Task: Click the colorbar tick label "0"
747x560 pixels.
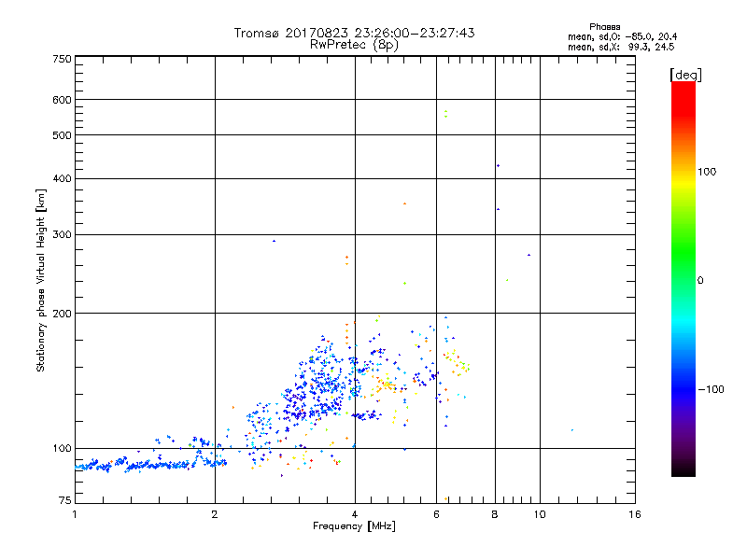Action: (x=700, y=281)
